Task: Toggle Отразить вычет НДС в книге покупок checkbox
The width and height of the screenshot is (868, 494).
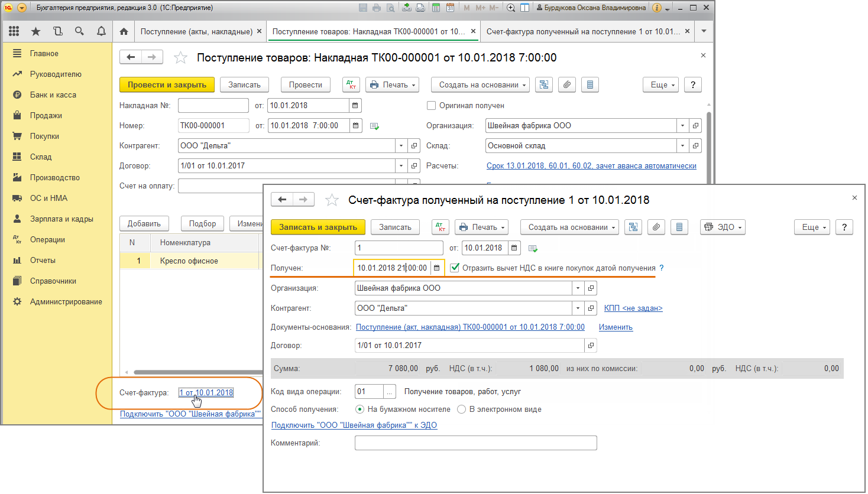Action: click(455, 268)
